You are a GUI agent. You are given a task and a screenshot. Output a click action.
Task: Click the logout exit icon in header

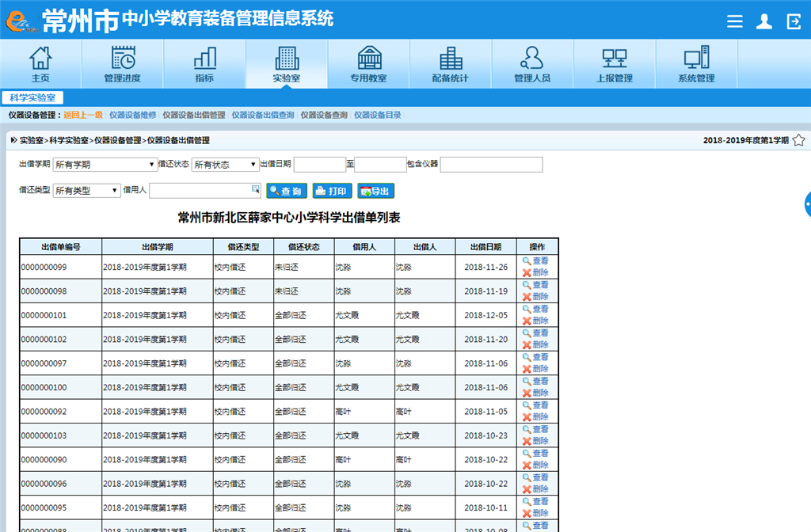794,21
